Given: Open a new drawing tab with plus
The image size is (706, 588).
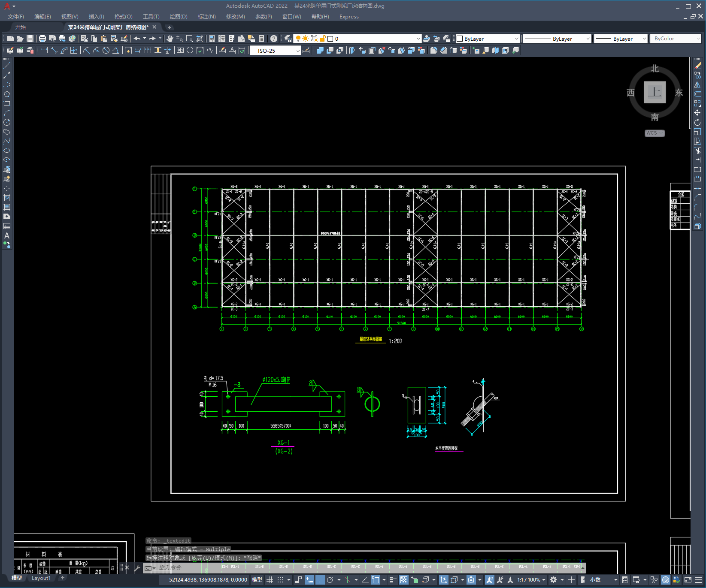Looking at the screenshot, I should click(170, 27).
